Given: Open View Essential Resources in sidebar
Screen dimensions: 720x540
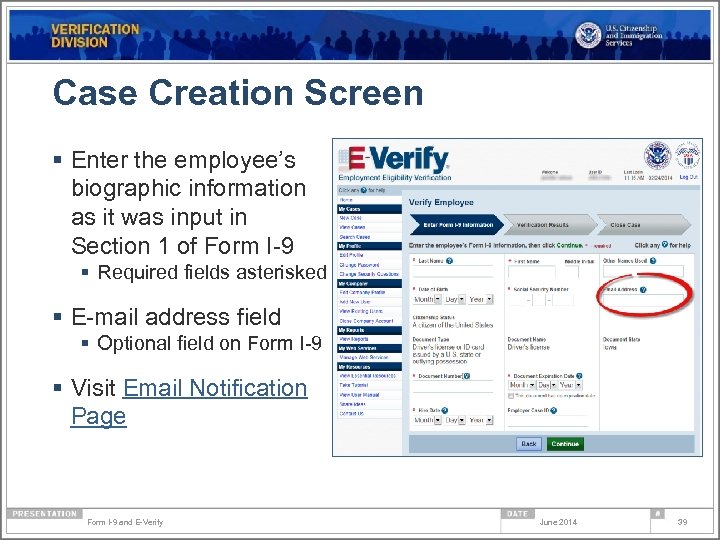Looking at the screenshot, I should point(367,376).
